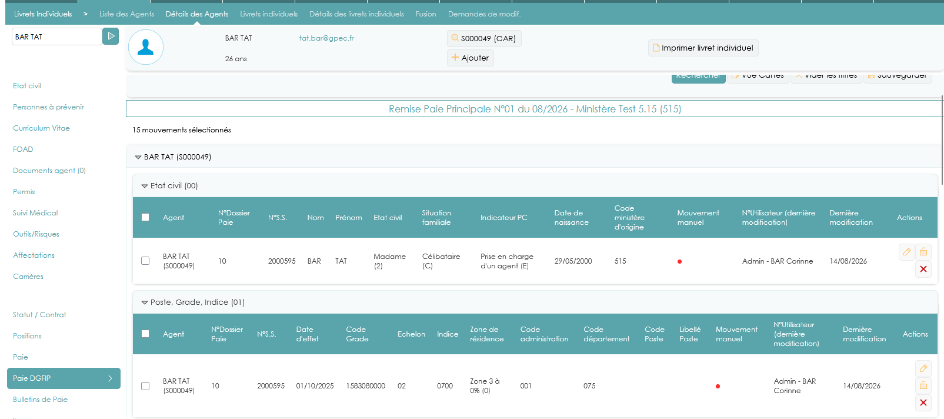Open Curriculum Vitae section
The height and width of the screenshot is (419, 944).
pos(41,128)
